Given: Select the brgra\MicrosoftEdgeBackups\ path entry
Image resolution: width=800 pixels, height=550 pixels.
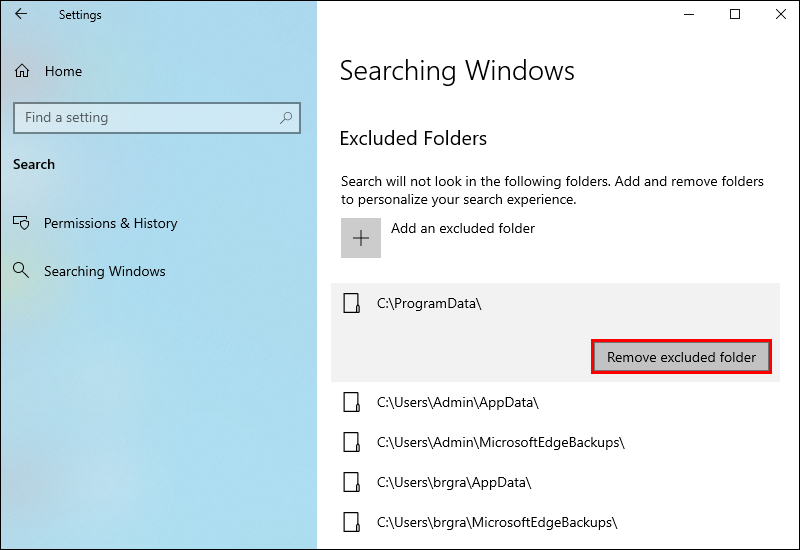Looking at the screenshot, I should pos(496,522).
